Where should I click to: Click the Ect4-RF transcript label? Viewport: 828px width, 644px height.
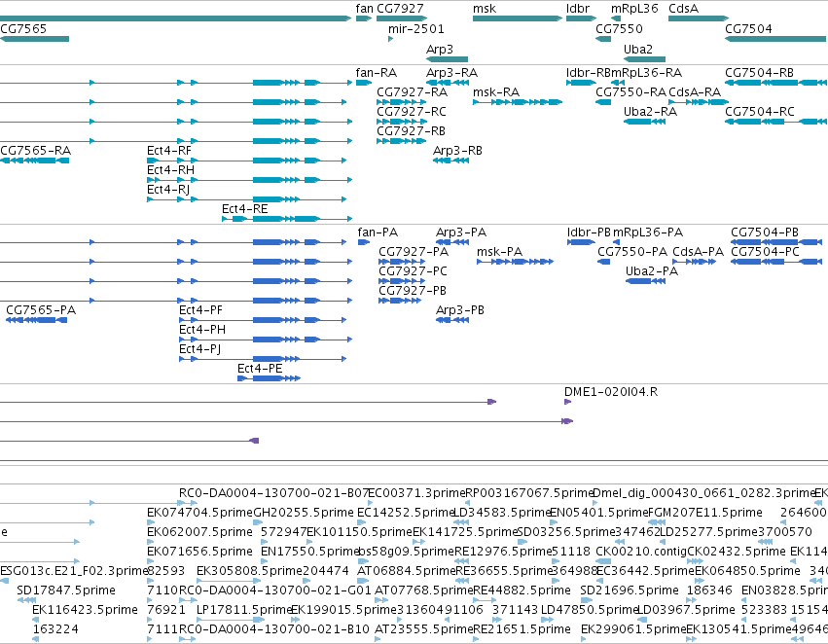click(x=169, y=151)
